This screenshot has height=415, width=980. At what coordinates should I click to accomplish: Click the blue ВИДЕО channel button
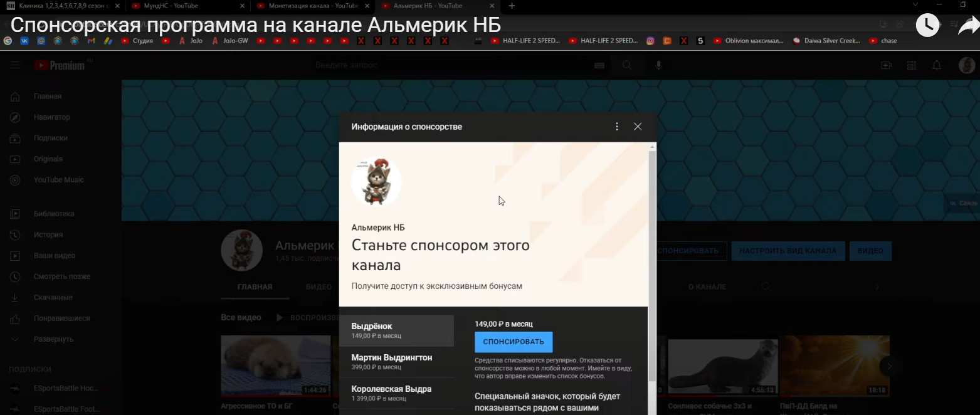click(x=870, y=251)
